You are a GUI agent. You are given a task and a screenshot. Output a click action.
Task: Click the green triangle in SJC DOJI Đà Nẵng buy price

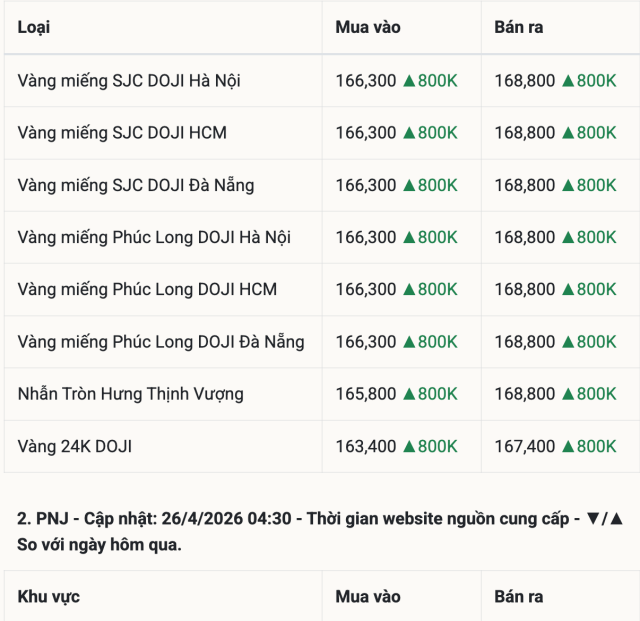point(409,185)
